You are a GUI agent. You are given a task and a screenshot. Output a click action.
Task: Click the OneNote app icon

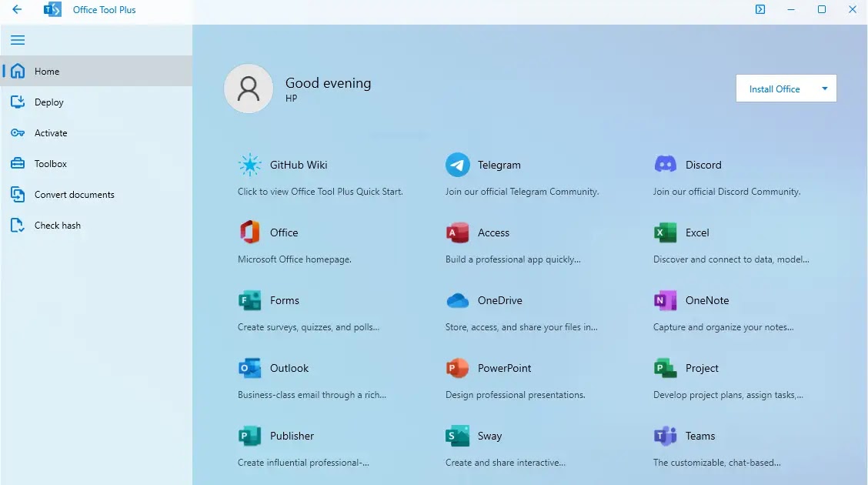click(666, 300)
